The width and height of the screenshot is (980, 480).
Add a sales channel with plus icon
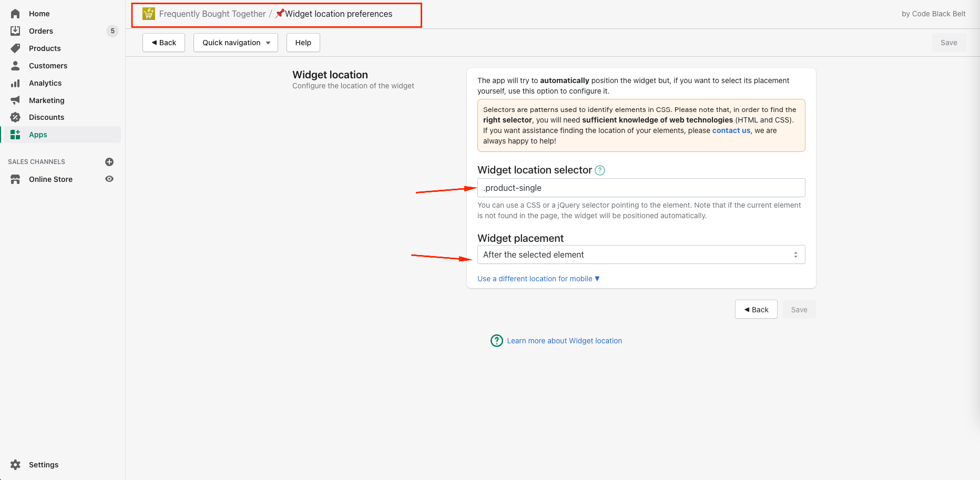pos(109,162)
